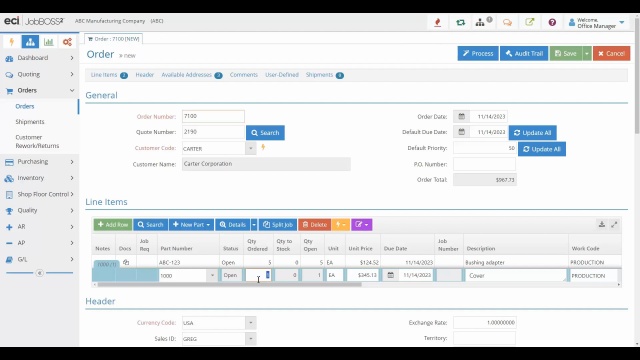Select the bar chart reports icon

[x=49, y=42]
